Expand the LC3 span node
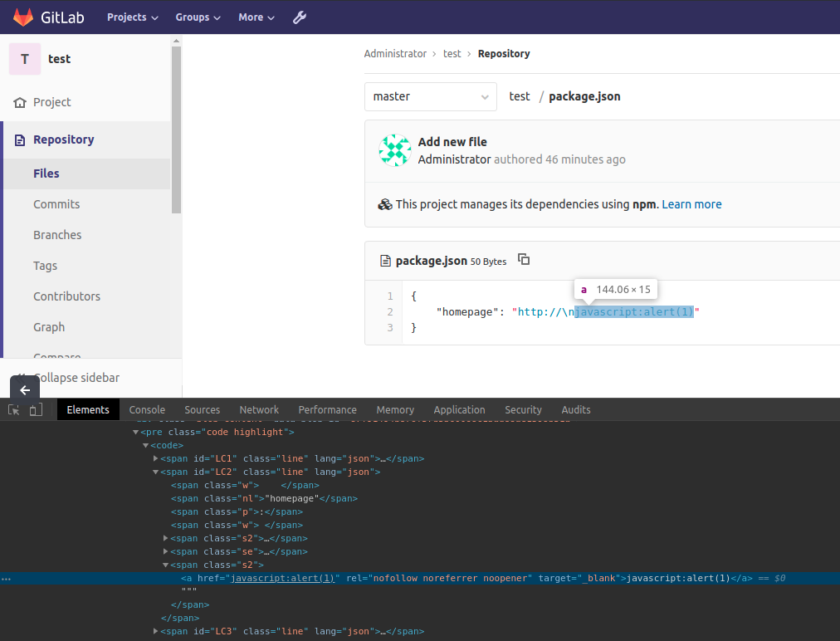Image resolution: width=840 pixels, height=641 pixels. click(x=156, y=631)
